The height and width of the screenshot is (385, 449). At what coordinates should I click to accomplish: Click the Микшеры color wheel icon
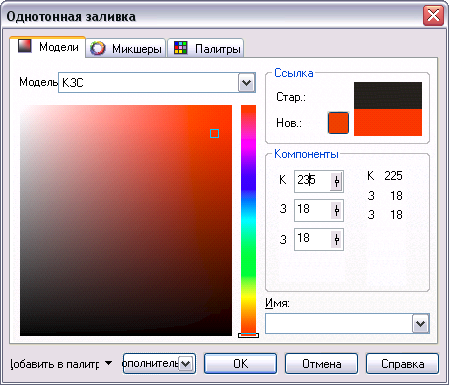(x=97, y=49)
